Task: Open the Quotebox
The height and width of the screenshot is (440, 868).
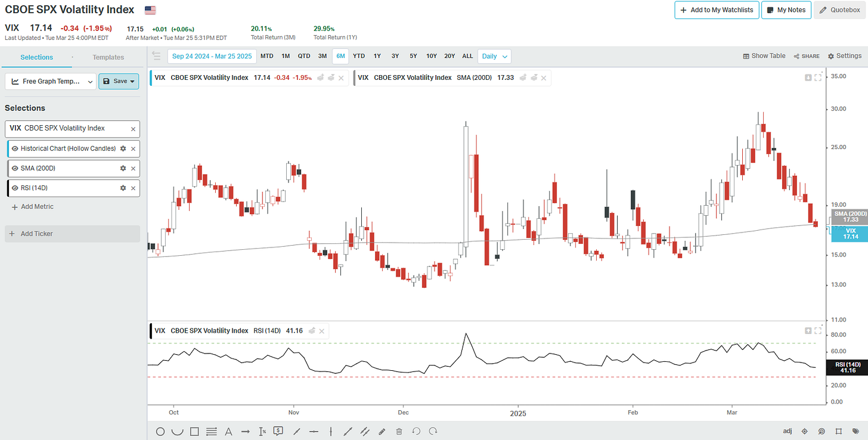Action: pyautogui.click(x=839, y=10)
